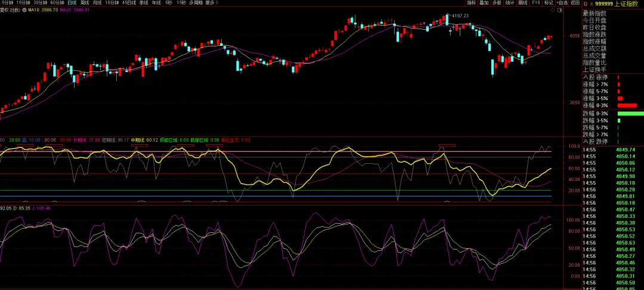Screen dimensions: 644x290
Task: Click the green list icon next to G
Action: pyautogui.click(x=591, y=4)
